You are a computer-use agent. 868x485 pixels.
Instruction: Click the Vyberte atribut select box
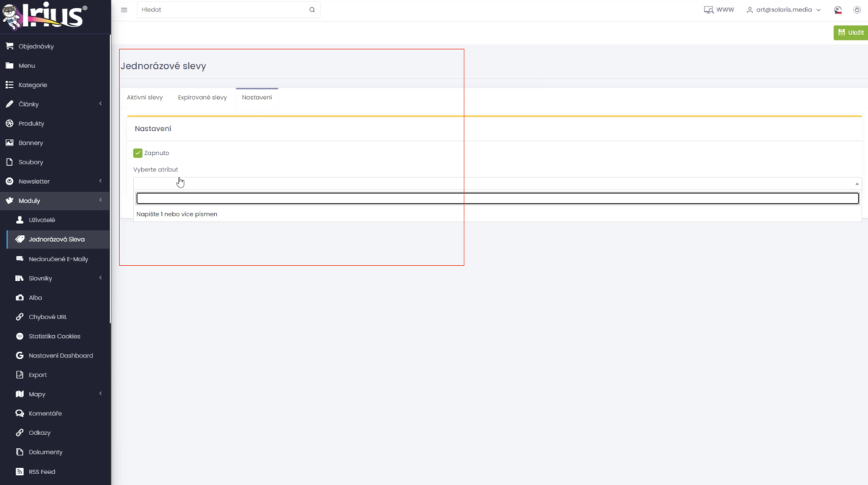[x=498, y=184]
